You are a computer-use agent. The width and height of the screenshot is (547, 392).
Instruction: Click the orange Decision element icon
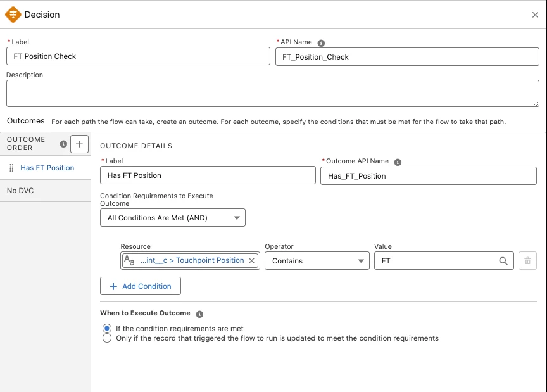click(x=13, y=14)
